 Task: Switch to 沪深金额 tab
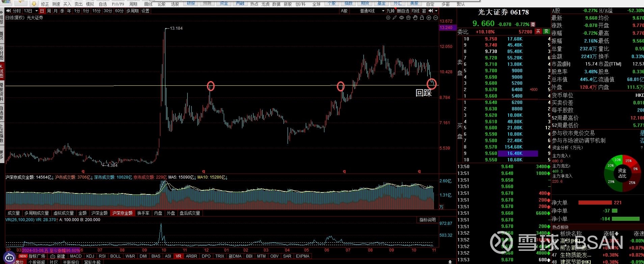100,213
